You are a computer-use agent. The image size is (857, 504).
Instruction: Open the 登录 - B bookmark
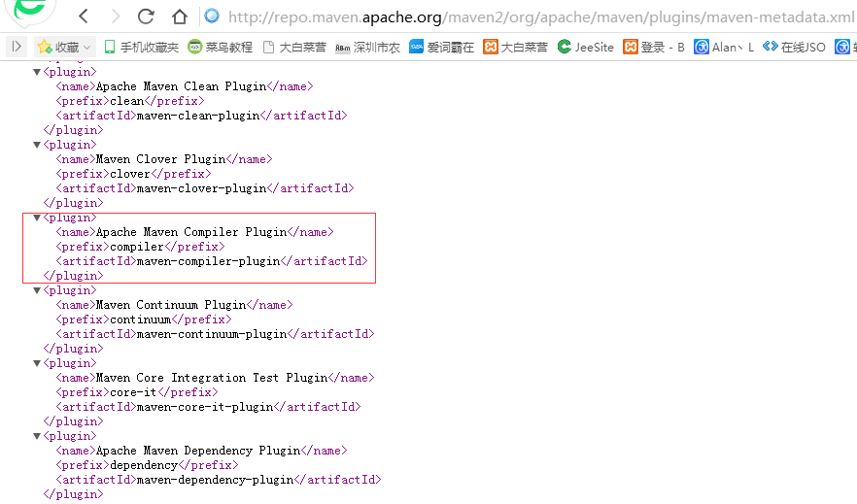[654, 47]
